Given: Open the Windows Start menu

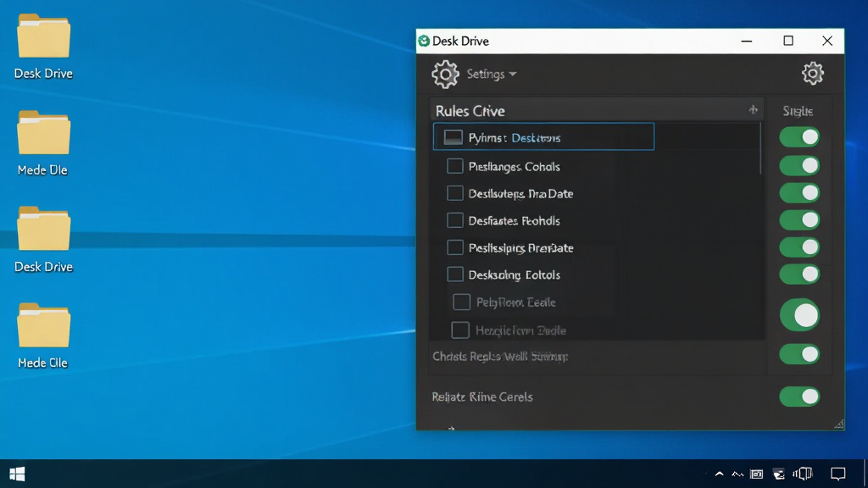Looking at the screenshot, I should (x=17, y=474).
